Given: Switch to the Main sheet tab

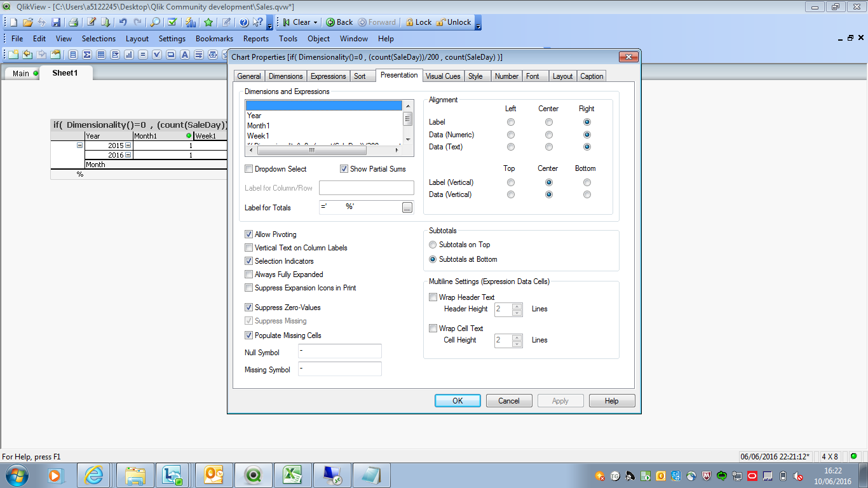Looking at the screenshot, I should tap(21, 74).
